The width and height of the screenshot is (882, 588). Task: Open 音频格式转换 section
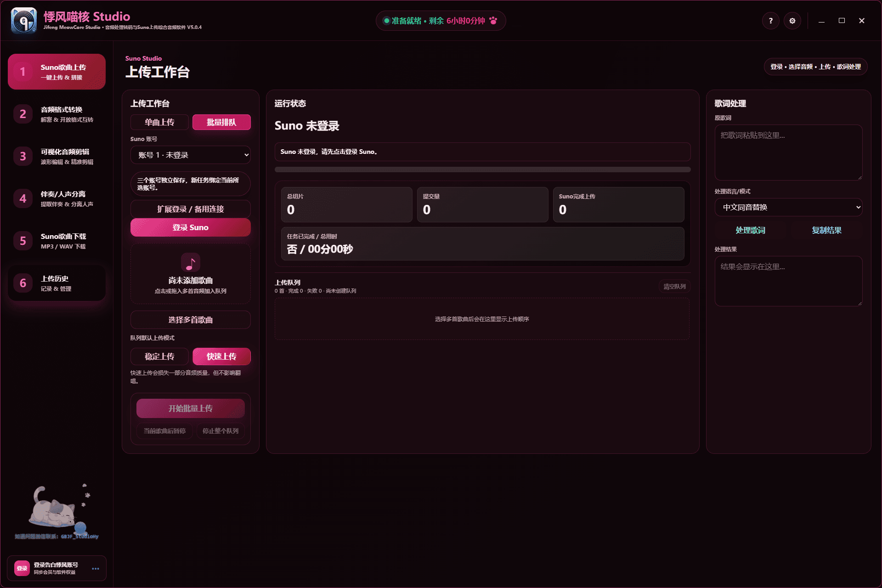pos(57,114)
